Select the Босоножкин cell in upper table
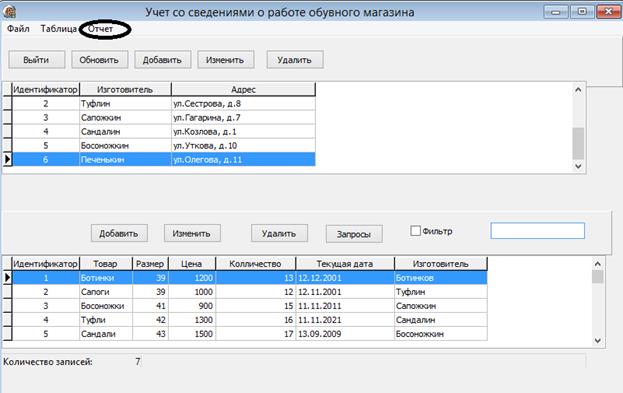623x393 pixels. click(x=125, y=146)
